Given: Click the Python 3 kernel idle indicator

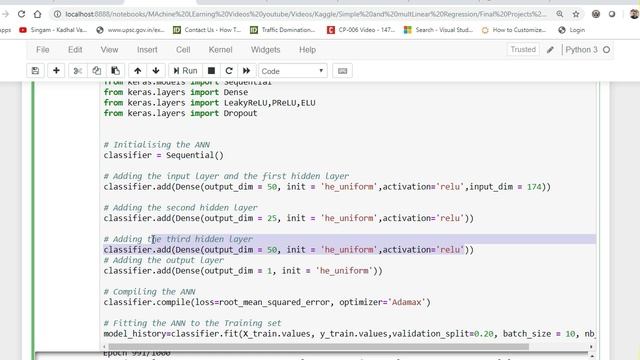Looking at the screenshot, I should 607,50.
